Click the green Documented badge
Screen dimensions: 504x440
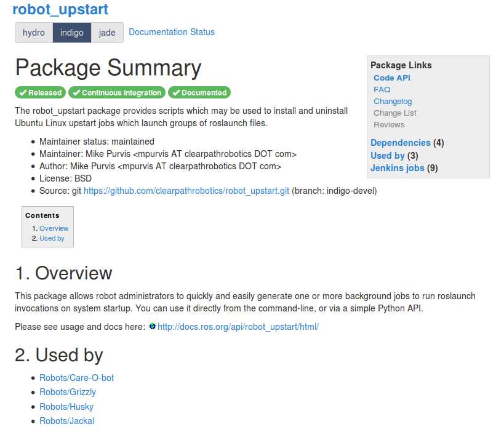(199, 92)
